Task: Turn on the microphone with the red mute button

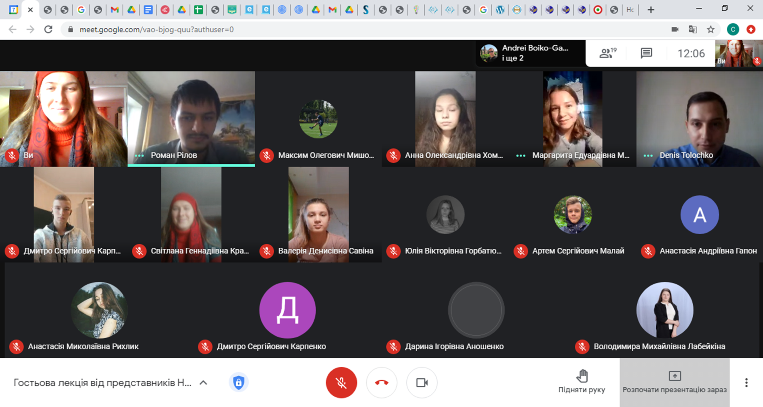Action: (341, 383)
